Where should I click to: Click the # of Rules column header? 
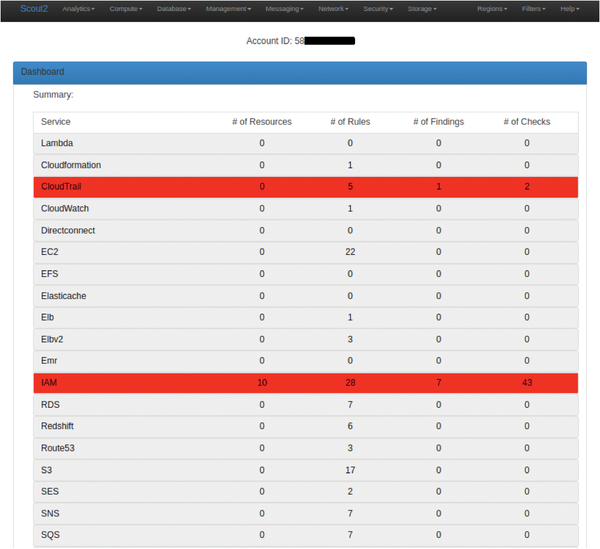pyautogui.click(x=350, y=122)
